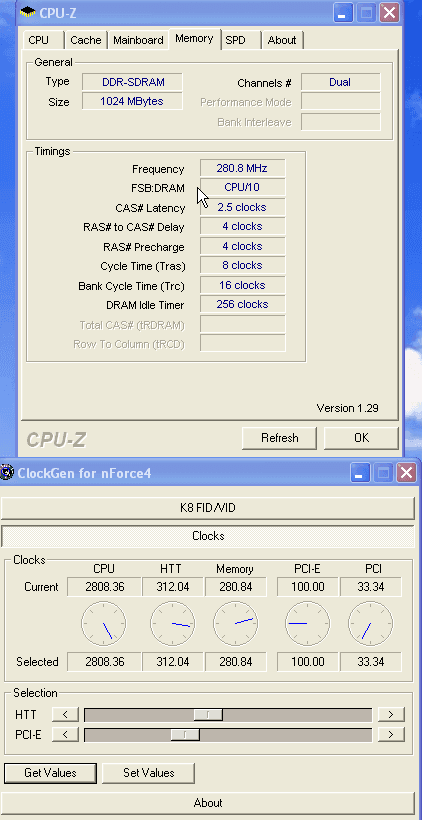Click the RAS# to CAS# Delay value
This screenshot has height=820, width=422.
click(243, 226)
